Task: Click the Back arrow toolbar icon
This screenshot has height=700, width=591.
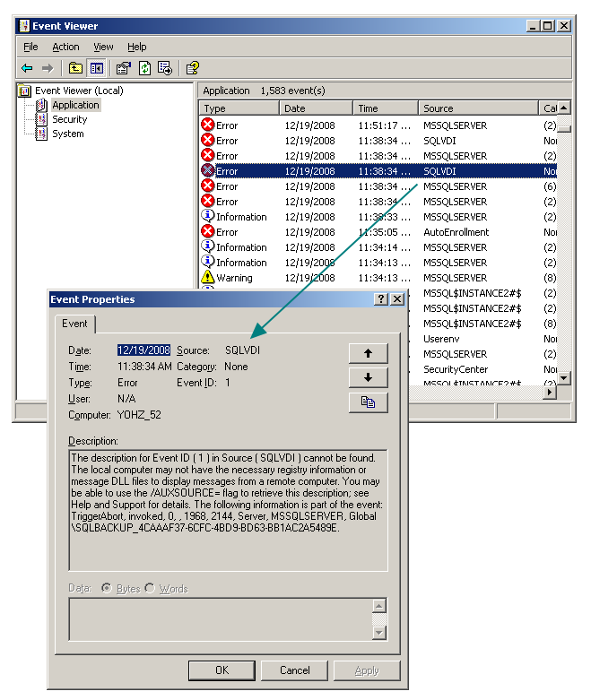Action: (x=27, y=68)
